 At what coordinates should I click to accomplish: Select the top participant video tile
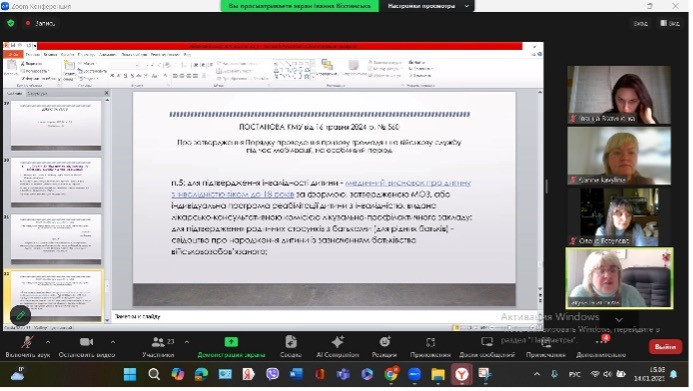[x=619, y=95]
